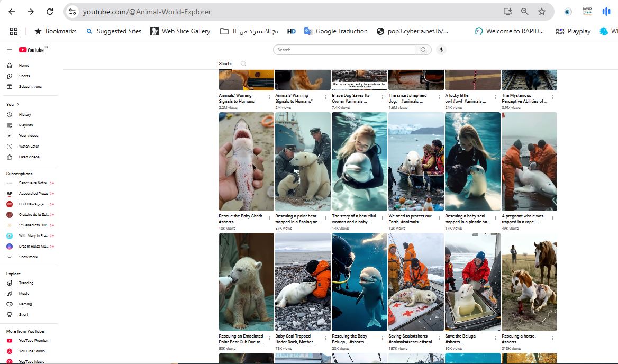Screen dimensions: 618x364
Task: Select the Shorts channel tab
Action: (x=225, y=63)
